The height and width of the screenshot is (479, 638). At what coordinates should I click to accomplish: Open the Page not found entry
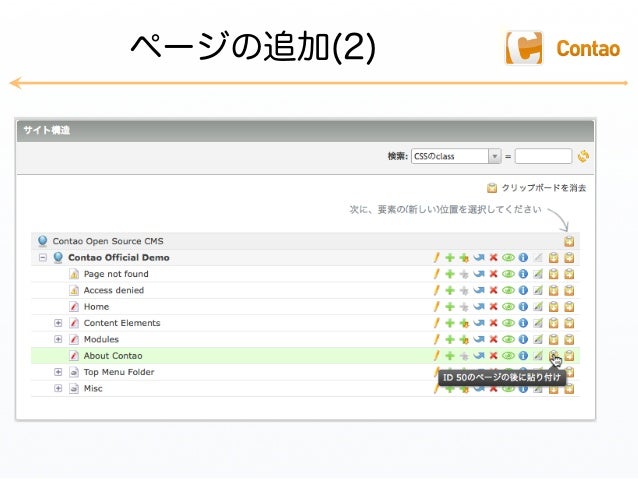tap(116, 274)
